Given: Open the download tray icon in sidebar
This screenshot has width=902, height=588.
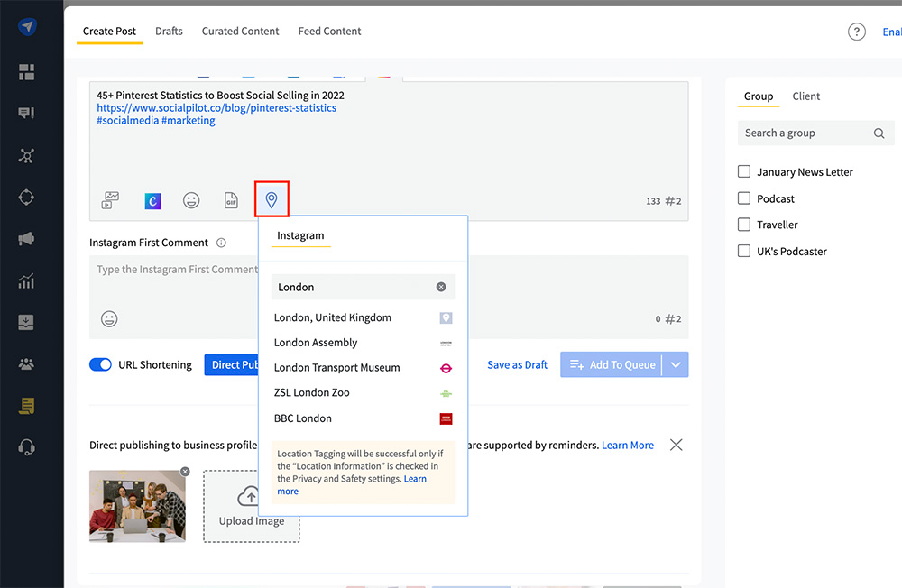Looking at the screenshot, I should tap(26, 322).
